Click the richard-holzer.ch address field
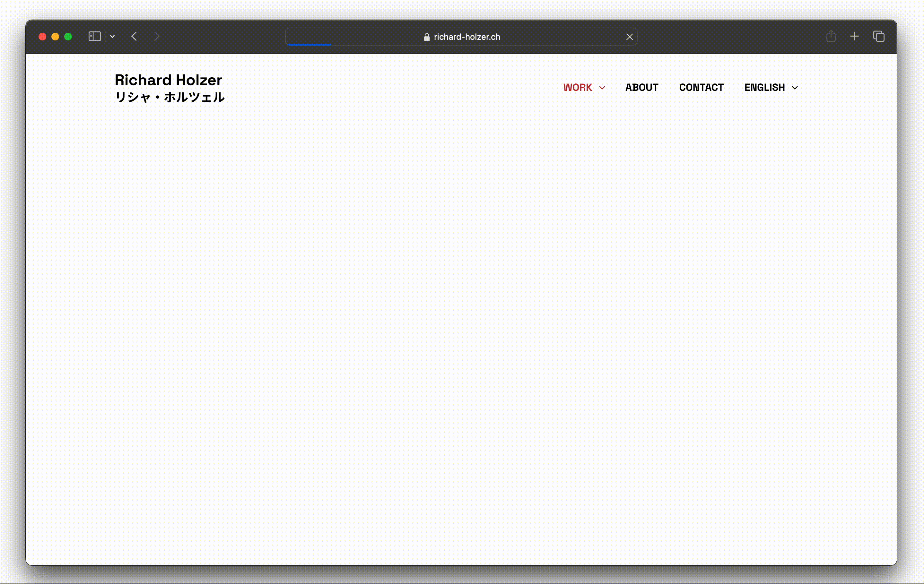This screenshot has width=924, height=584. coord(466,37)
